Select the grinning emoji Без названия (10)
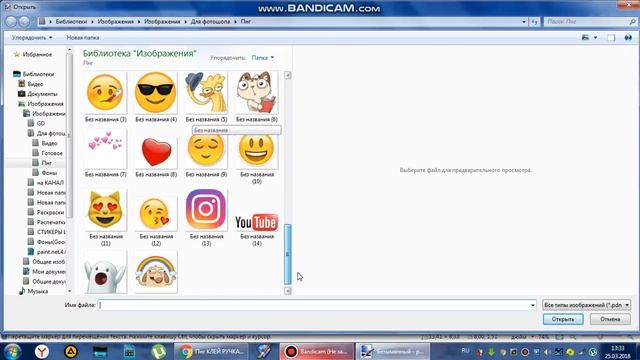 pyautogui.click(x=257, y=150)
